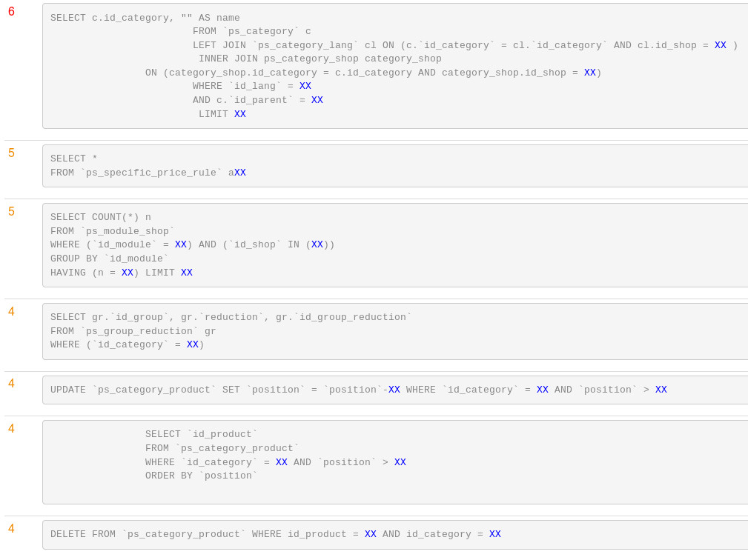
Task: Click the red count number 6
Action: 11,12
